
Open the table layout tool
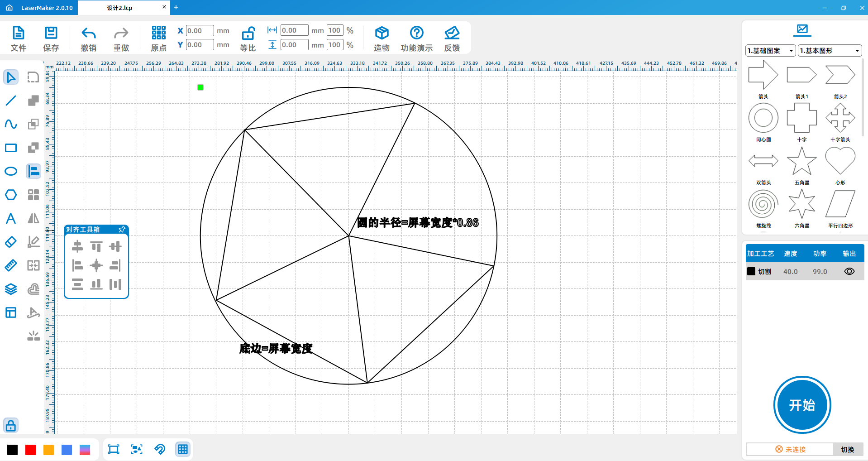pos(11,312)
